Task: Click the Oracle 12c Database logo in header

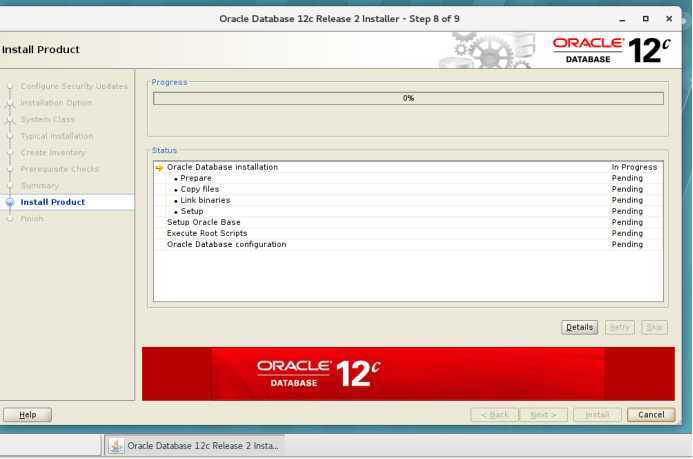Action: click(x=611, y=50)
